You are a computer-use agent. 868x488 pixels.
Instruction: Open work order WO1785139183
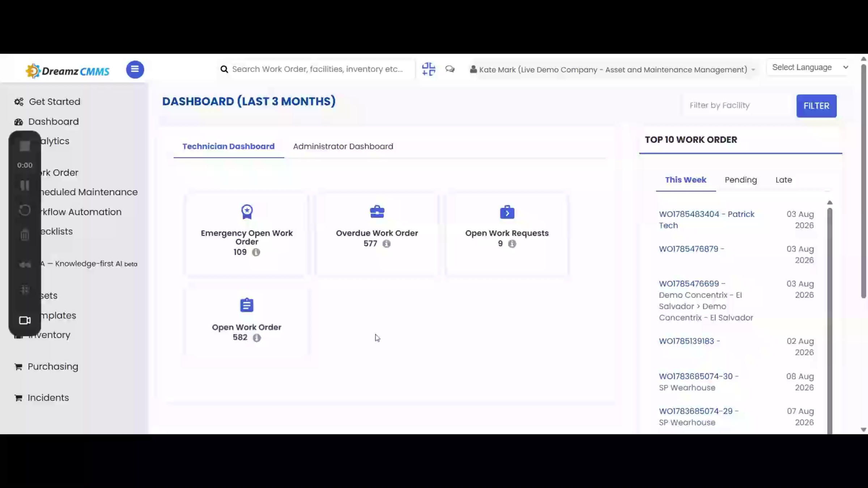click(x=689, y=341)
